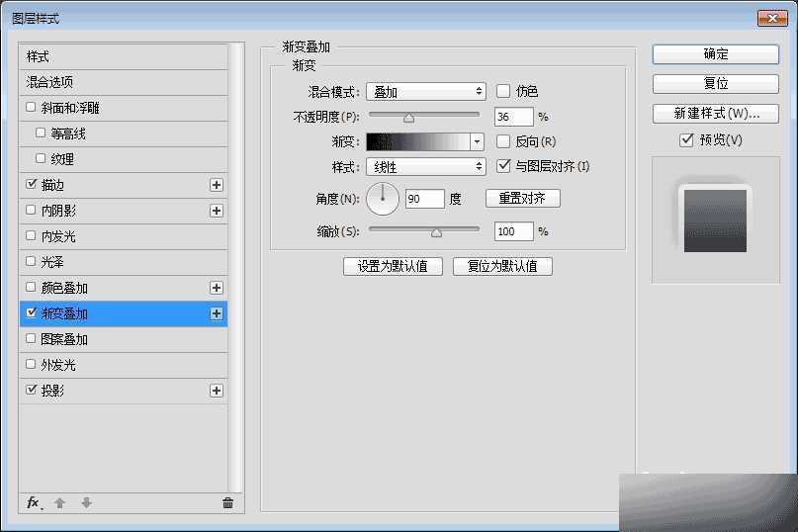The height and width of the screenshot is (532, 798).
Task: Close the 图层样式 dialog
Action: [x=772, y=19]
